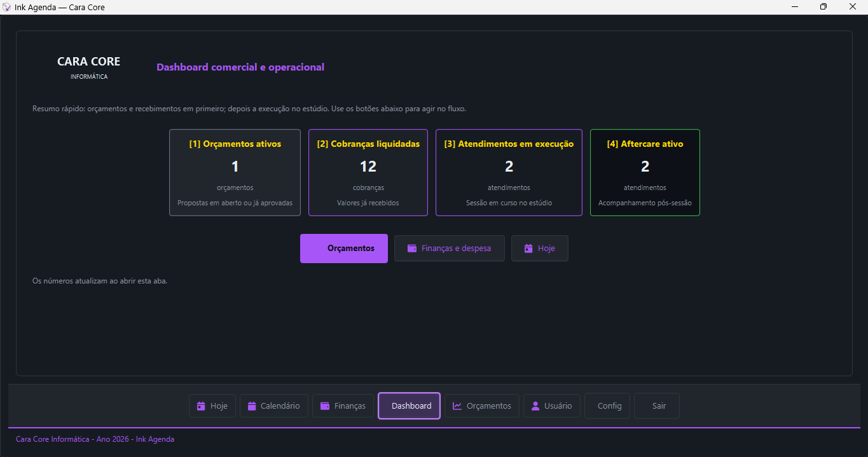Open Finanças e despesa with wallet icon
Screen dimensions: 868x457
[x=450, y=249]
